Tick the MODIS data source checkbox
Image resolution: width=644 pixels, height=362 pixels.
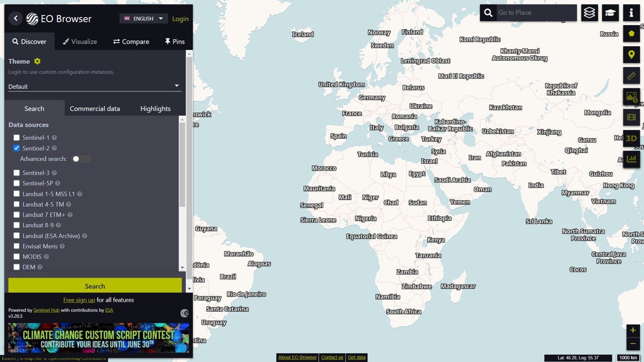17,257
